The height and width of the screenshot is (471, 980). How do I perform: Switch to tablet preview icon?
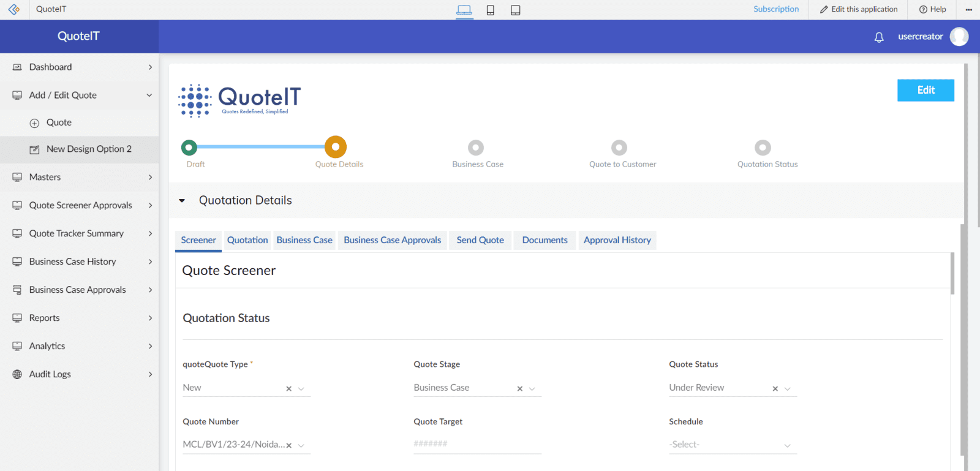click(516, 10)
